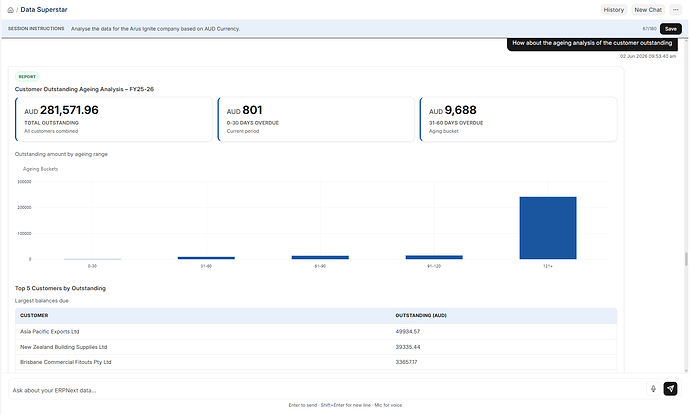
Task: Save the session instructions
Action: [671, 29]
